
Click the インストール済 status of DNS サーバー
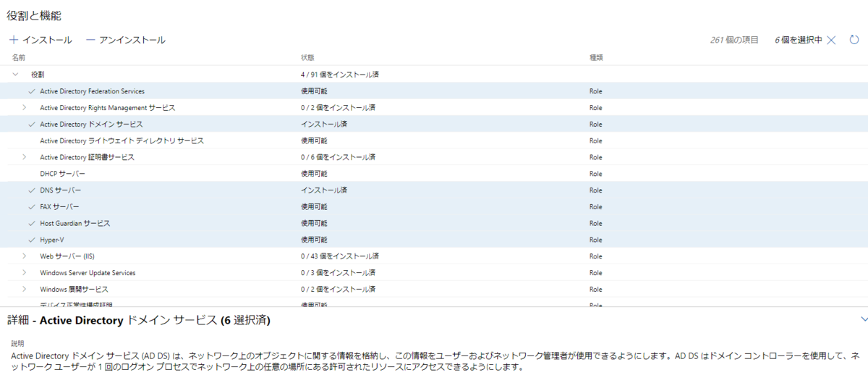[x=323, y=190]
